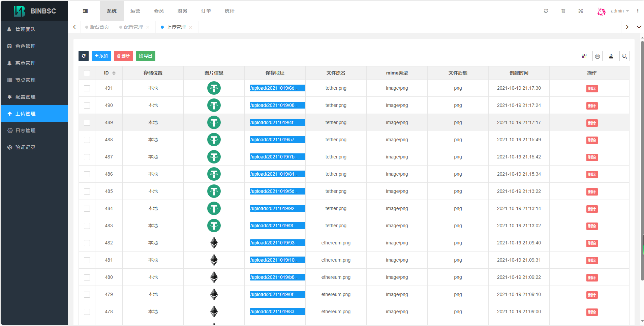The height and width of the screenshot is (326, 644).
Task: Open the 配置管理 page tab
Action: coord(133,27)
